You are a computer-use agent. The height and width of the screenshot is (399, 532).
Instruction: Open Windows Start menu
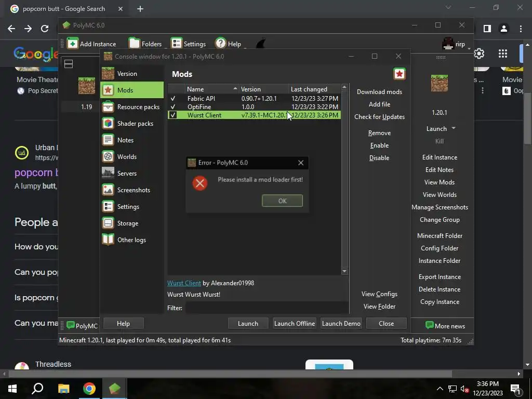(x=12, y=389)
